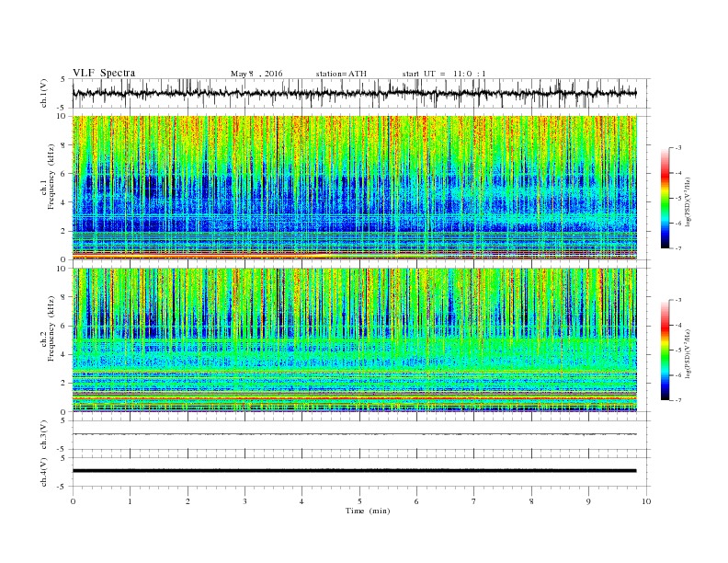Click the 'ch.3(V)' axis label

44,435
